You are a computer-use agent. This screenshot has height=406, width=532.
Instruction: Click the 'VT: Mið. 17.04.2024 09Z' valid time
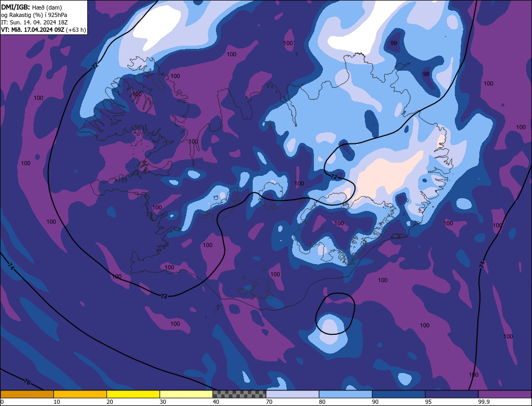32,30
